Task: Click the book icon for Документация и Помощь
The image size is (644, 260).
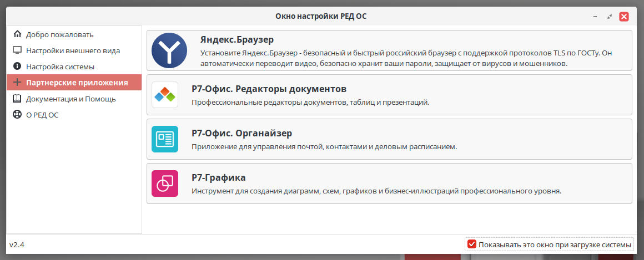Action: coord(17,99)
